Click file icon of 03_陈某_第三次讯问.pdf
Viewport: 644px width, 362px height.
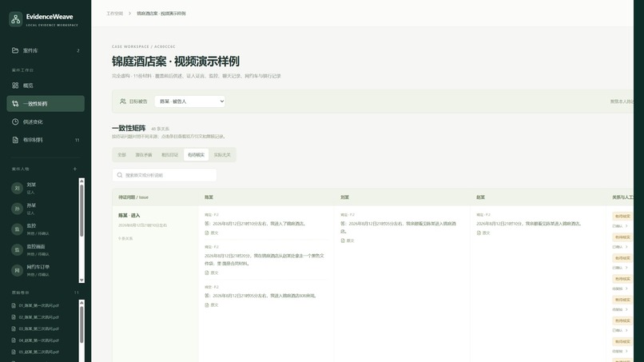tap(14, 328)
